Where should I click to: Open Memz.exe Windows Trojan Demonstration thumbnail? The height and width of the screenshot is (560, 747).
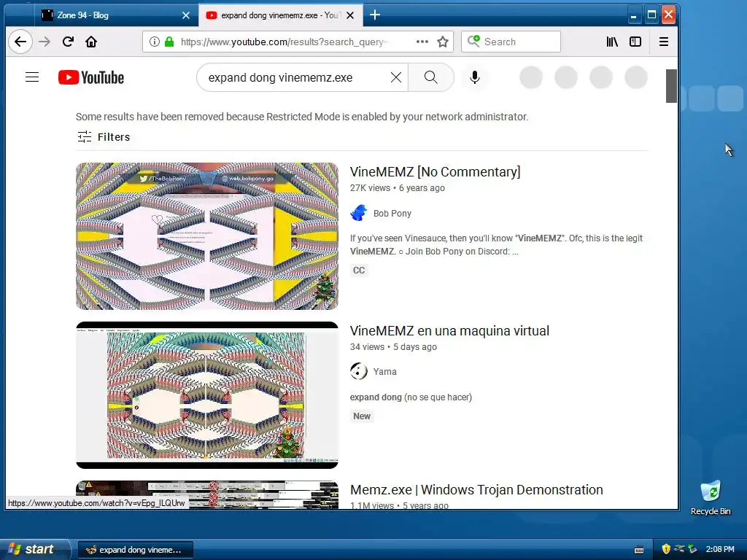(206, 495)
